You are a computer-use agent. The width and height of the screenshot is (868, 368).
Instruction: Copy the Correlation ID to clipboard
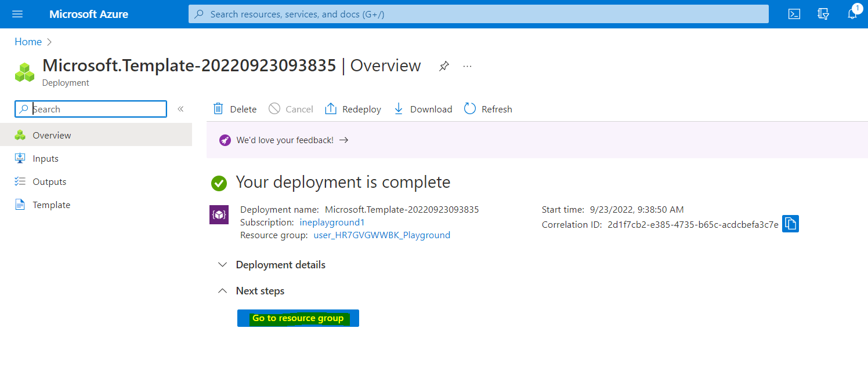(790, 224)
